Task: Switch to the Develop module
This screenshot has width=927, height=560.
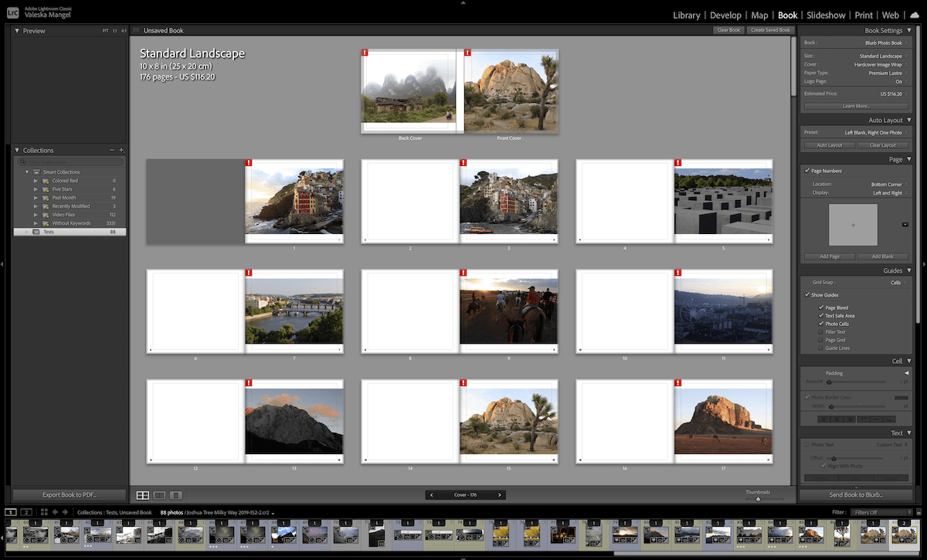Action: pos(725,15)
